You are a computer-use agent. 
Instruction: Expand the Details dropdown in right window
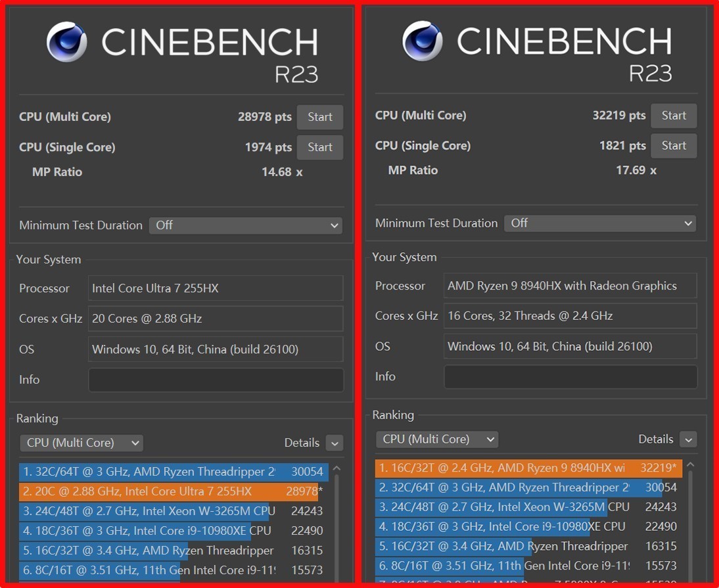(688, 440)
